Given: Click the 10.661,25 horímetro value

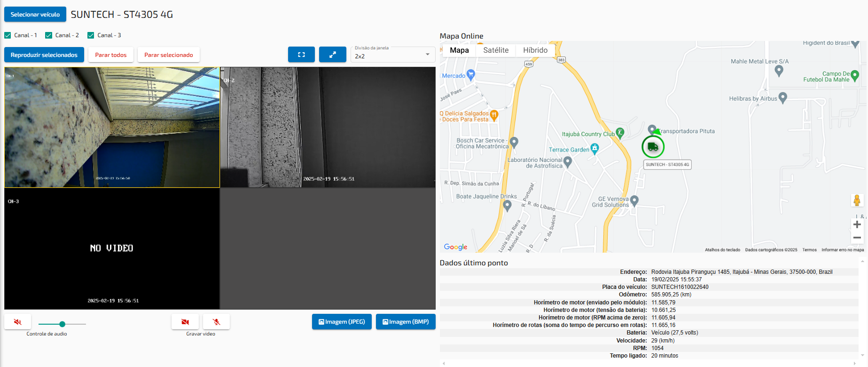Looking at the screenshot, I should click(663, 310).
